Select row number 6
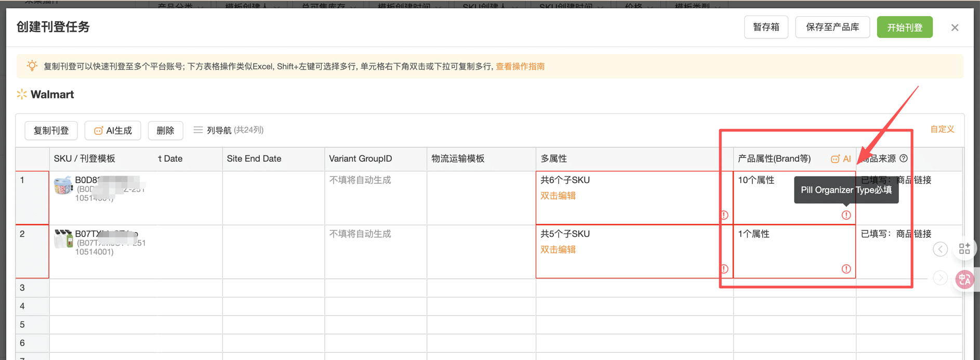 click(32, 343)
